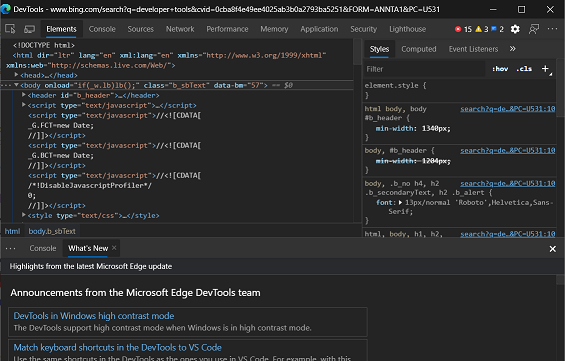Close the What's New drawer tab
Viewport: 565px width, 361px height.
pyautogui.click(x=114, y=248)
